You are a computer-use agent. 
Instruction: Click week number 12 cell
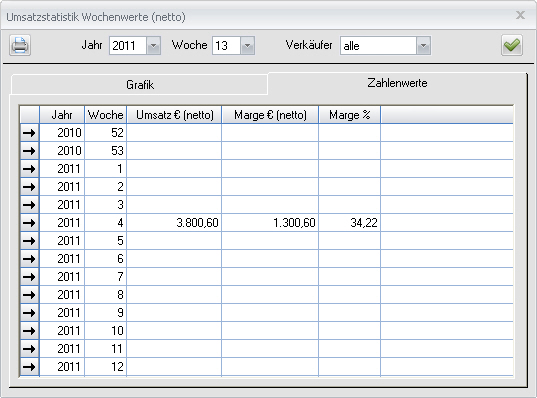coord(105,367)
